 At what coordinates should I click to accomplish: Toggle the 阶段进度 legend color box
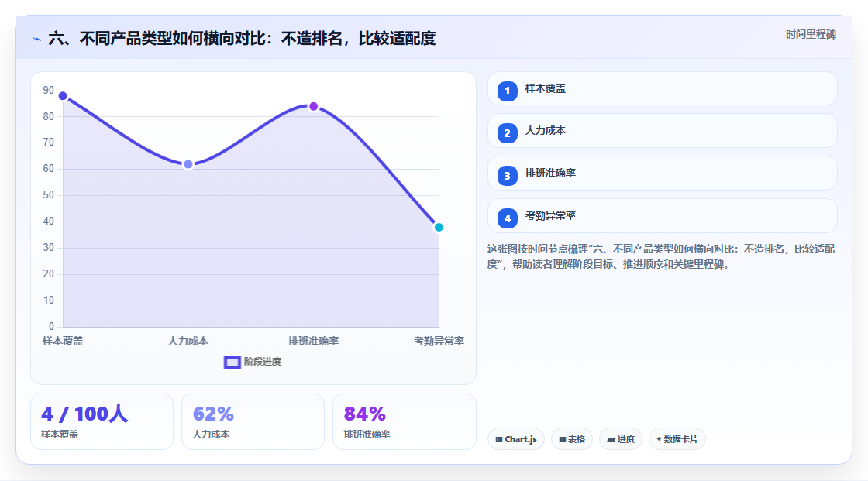pyautogui.click(x=232, y=362)
